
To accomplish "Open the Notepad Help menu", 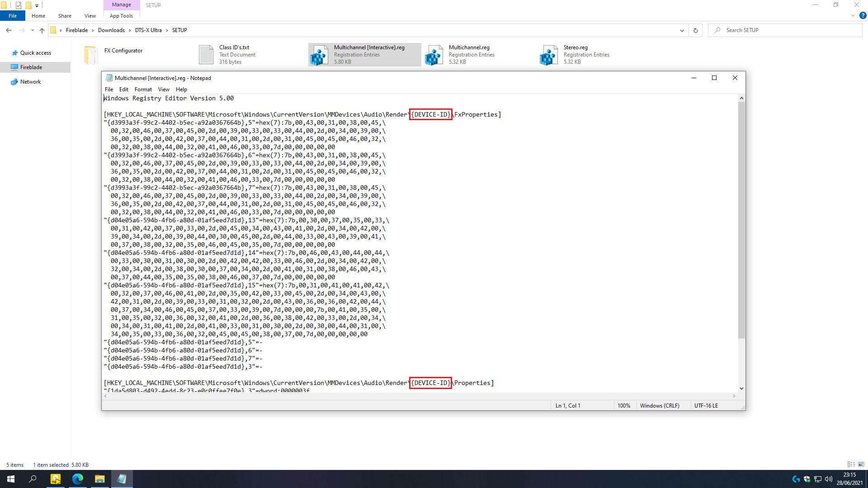I will pyautogui.click(x=181, y=89).
